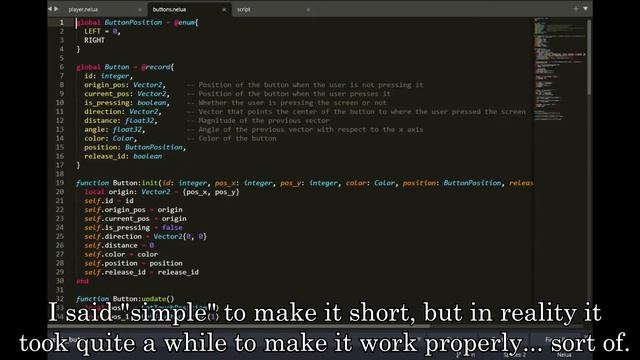
Task: Click 'local origin: Vector2' line
Action: [162, 192]
